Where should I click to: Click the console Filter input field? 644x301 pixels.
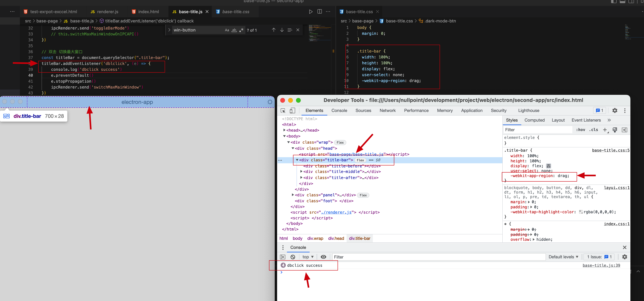(x=439, y=257)
